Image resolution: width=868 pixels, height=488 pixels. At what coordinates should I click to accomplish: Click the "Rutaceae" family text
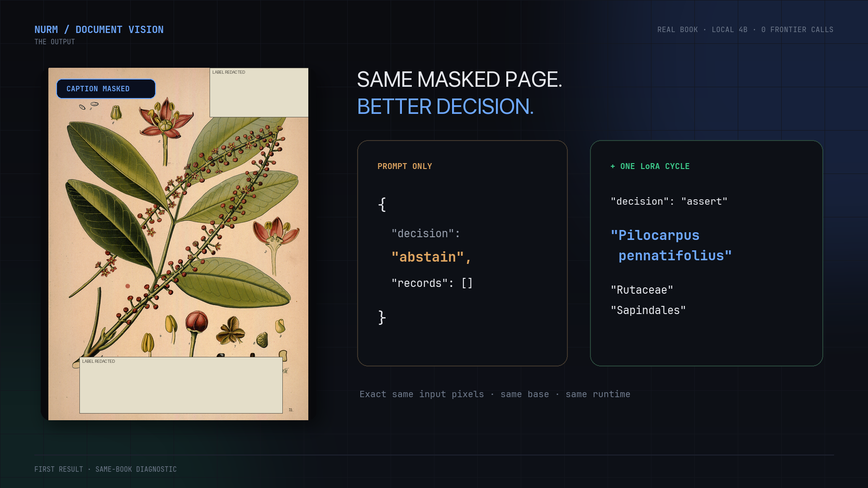[x=642, y=290]
